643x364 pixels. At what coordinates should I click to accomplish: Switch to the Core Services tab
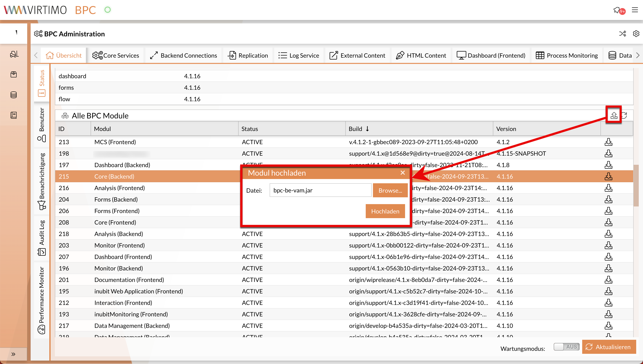[x=116, y=55]
